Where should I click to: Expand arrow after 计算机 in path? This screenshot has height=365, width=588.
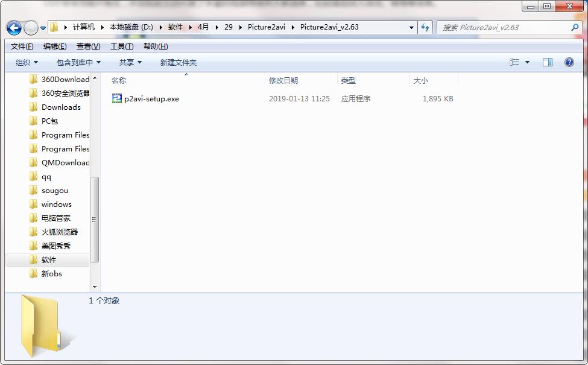102,27
